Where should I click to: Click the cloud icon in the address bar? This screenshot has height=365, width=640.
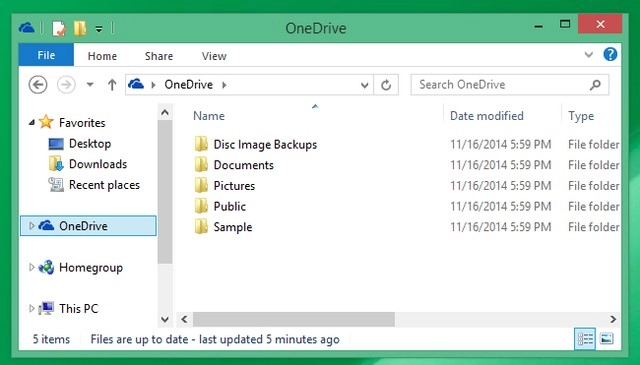click(136, 85)
